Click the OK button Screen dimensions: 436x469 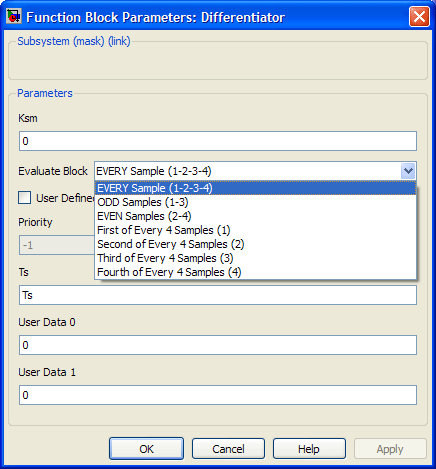click(x=146, y=449)
